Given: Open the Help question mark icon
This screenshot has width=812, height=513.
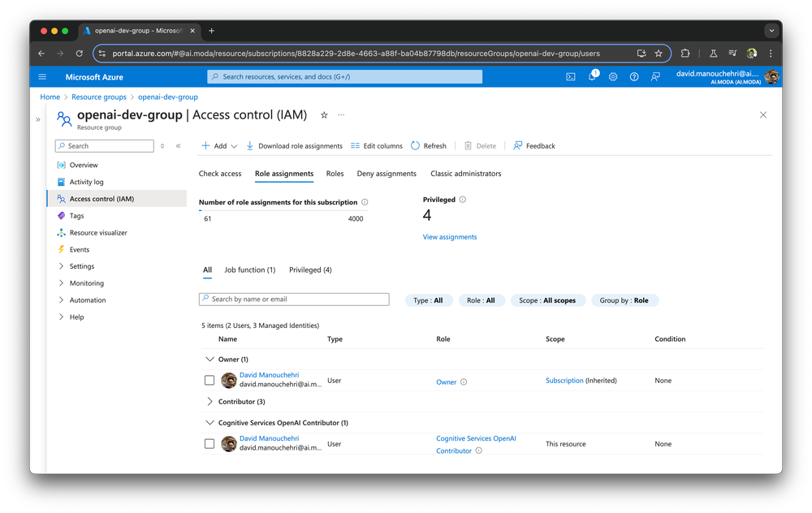Looking at the screenshot, I should (x=634, y=76).
